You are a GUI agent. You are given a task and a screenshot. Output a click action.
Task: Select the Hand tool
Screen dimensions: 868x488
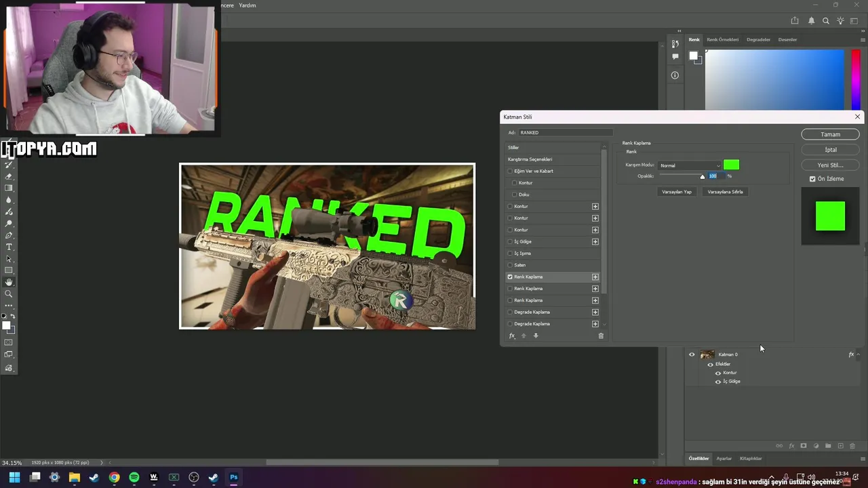[x=9, y=282]
